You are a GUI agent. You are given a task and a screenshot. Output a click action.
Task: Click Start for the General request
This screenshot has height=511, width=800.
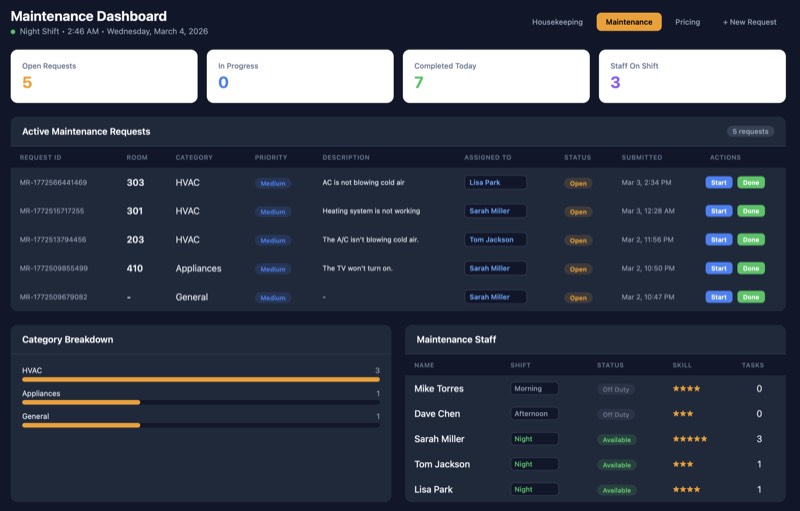718,297
